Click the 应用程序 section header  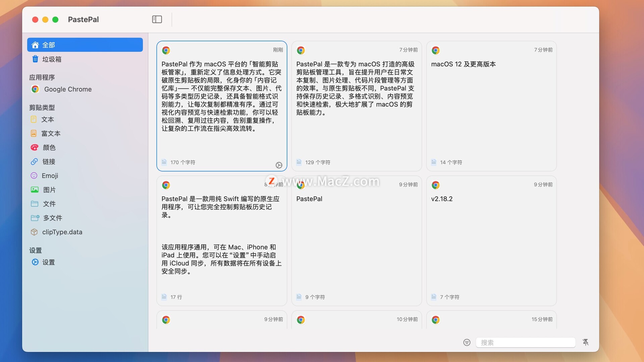coord(42,77)
